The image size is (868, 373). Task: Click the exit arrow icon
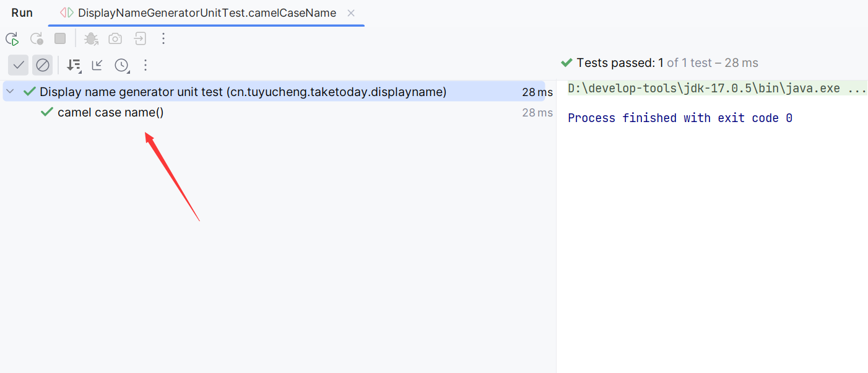click(140, 39)
